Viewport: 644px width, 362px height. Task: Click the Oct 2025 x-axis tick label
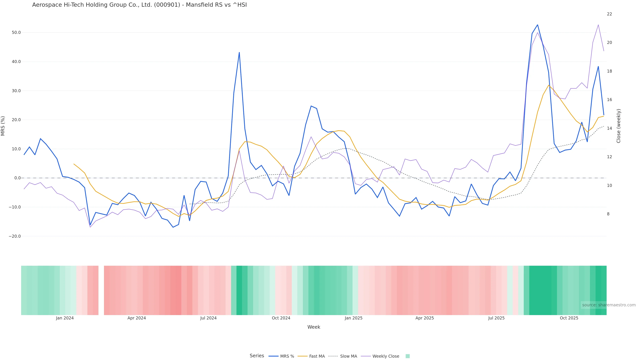point(569,318)
